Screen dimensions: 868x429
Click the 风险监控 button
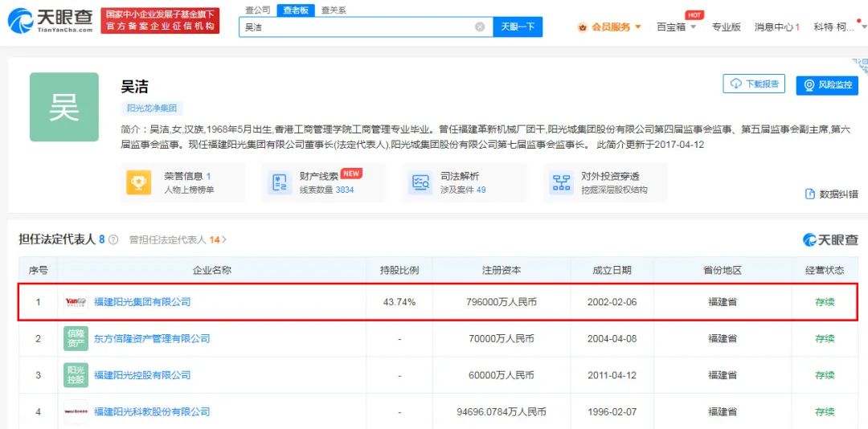tap(827, 84)
